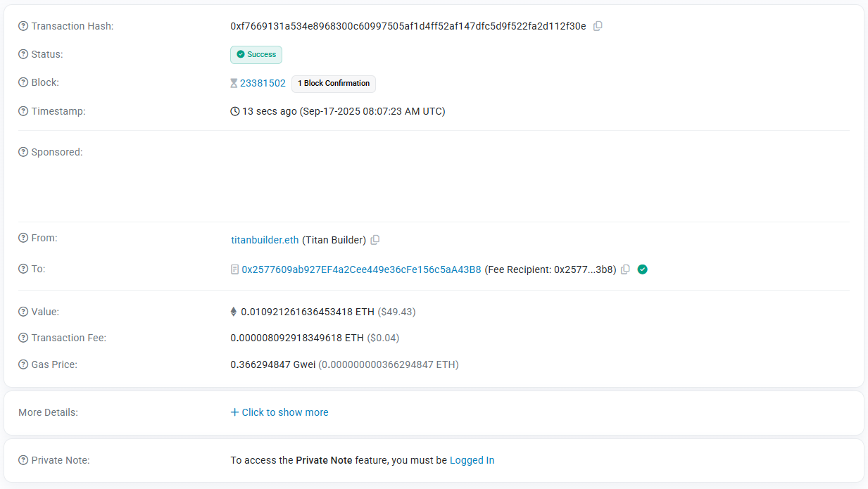This screenshot has width=868, height=489.
Task: Open the 0x2577609a... fee recipient address
Action: 361,269
